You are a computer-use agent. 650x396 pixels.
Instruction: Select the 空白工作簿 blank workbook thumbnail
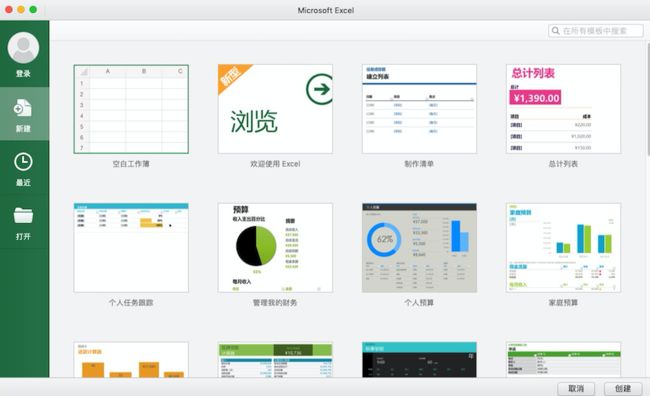pos(131,109)
